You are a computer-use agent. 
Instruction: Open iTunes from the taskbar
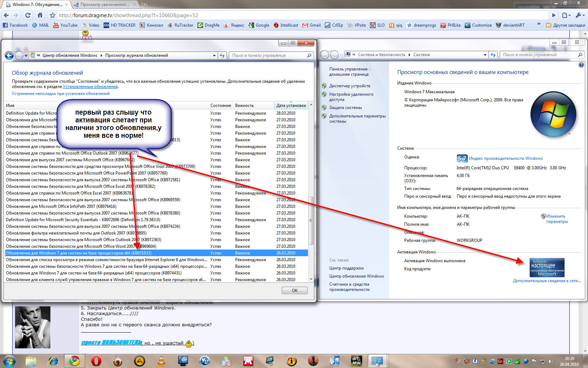(335, 361)
